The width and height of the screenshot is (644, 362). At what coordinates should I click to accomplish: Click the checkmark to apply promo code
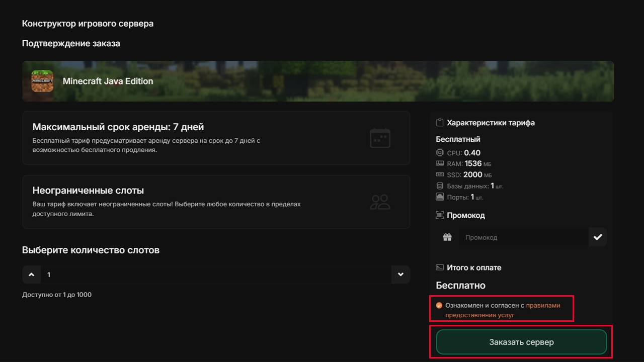pos(598,237)
